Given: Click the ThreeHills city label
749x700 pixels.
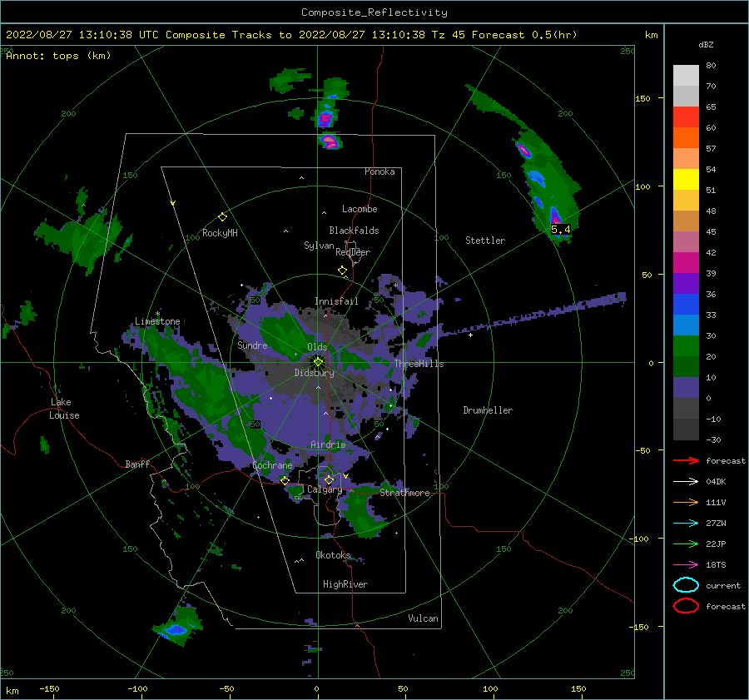Looking at the screenshot, I should pyautogui.click(x=419, y=364).
